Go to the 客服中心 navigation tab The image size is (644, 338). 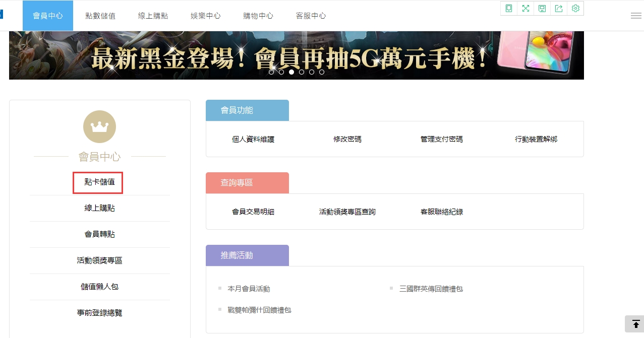pos(311,16)
